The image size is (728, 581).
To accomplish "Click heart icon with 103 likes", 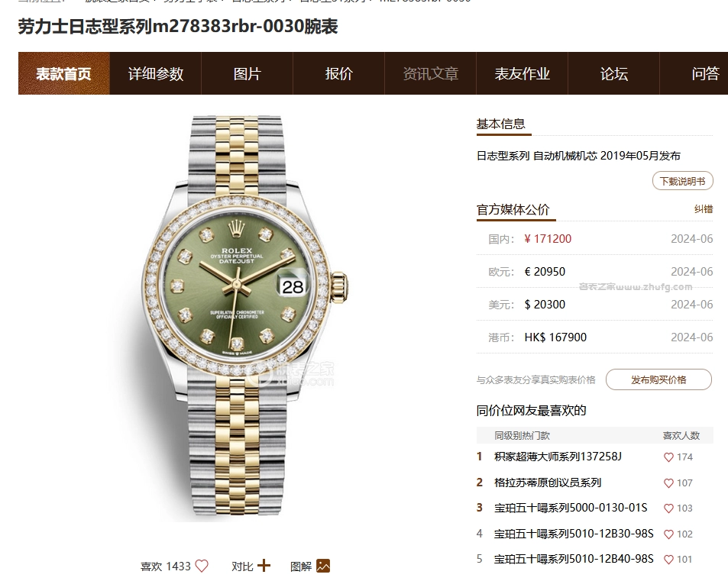I will pyautogui.click(x=668, y=508).
